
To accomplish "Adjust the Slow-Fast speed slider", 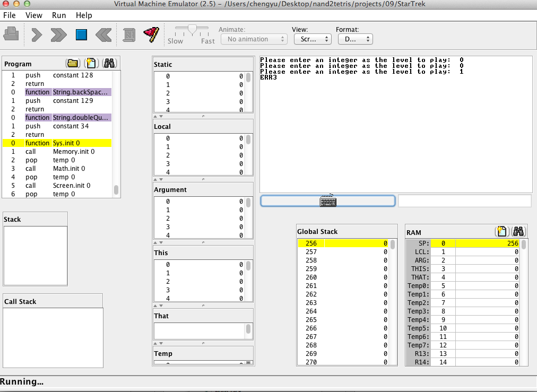I will [193, 29].
